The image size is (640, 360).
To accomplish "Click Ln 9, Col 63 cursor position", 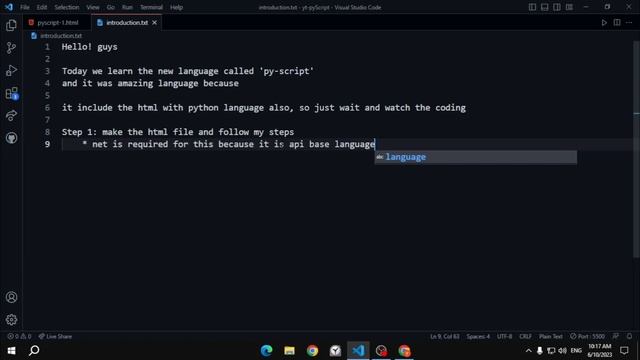I will tap(444, 337).
